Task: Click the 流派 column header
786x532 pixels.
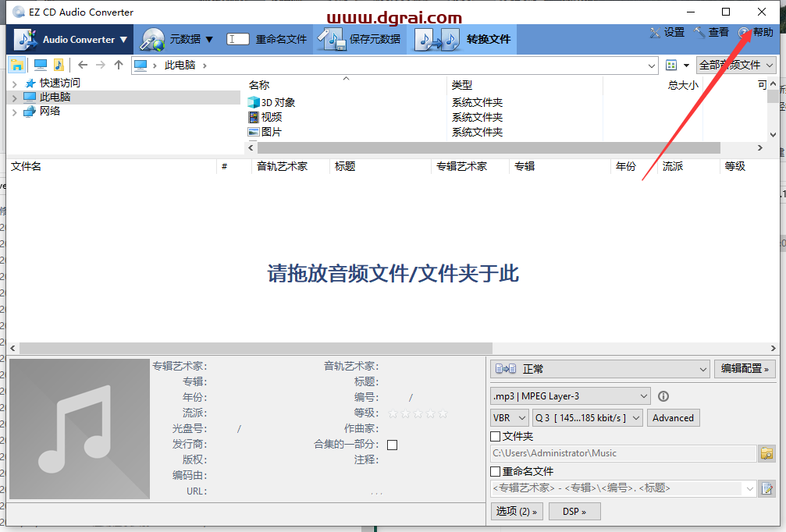Action: pos(673,166)
